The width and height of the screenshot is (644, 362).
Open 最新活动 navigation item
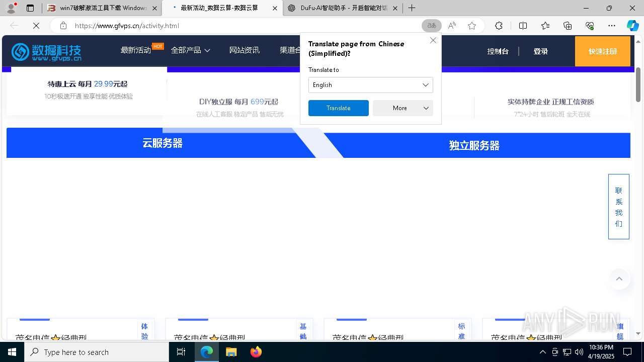(x=136, y=50)
